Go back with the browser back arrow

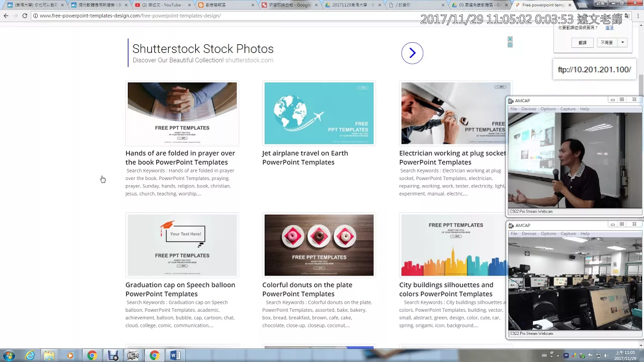pos(6,16)
